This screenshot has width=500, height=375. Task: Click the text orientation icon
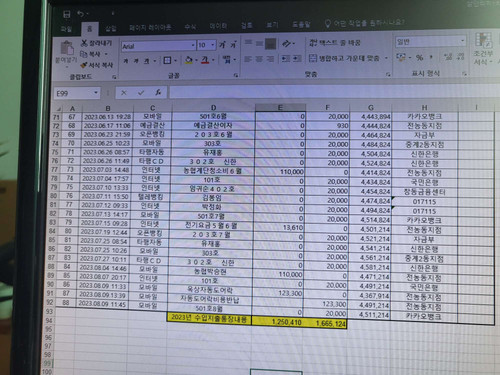tap(286, 43)
